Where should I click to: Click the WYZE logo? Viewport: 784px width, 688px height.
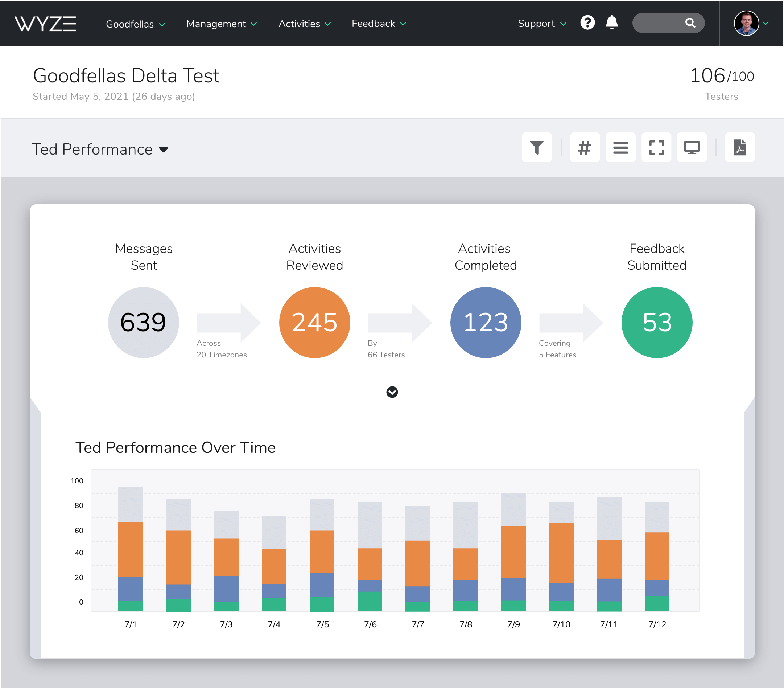(45, 24)
